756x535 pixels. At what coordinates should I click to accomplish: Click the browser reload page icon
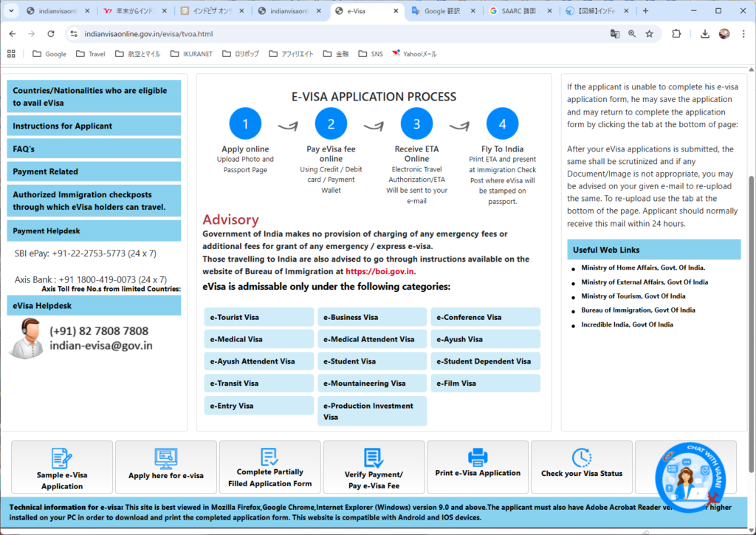coord(51,34)
